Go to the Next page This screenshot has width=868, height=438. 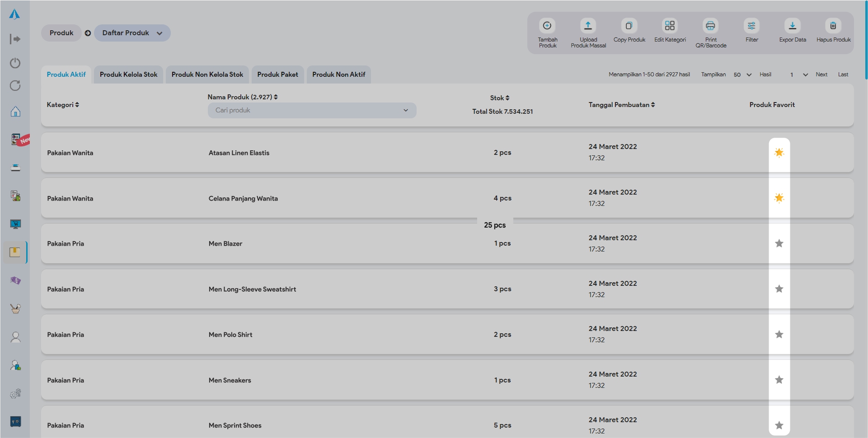click(821, 75)
